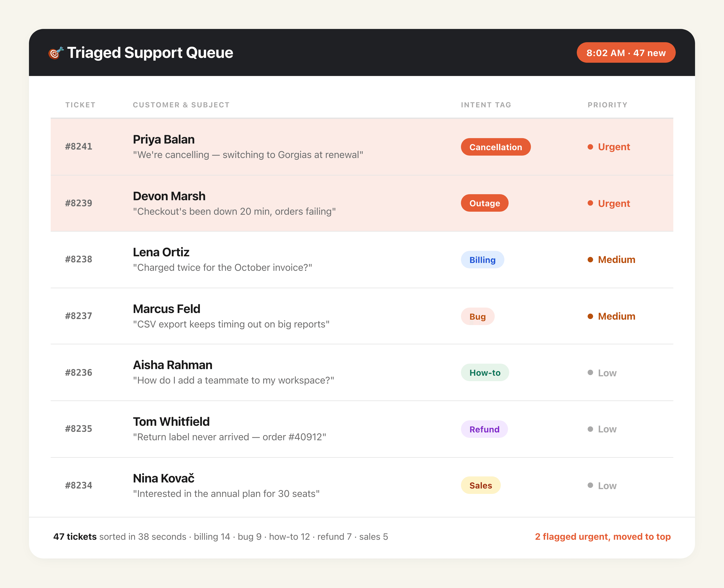Screen dimensions: 724x588
Task: Click Urgent priority on Devon Marsh row
Action: coord(609,203)
